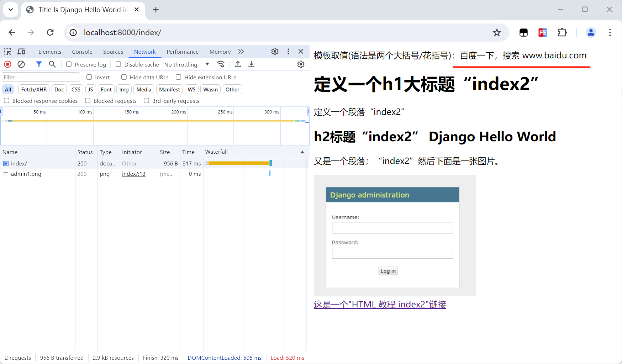
Task: Show All request types filter
Action: coord(8,89)
